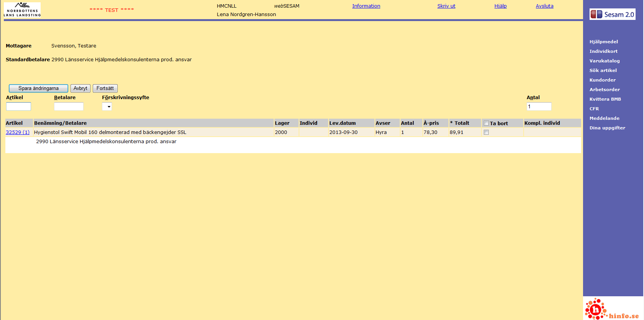
Task: Focus the Betalare input field
Action: pos(69,106)
